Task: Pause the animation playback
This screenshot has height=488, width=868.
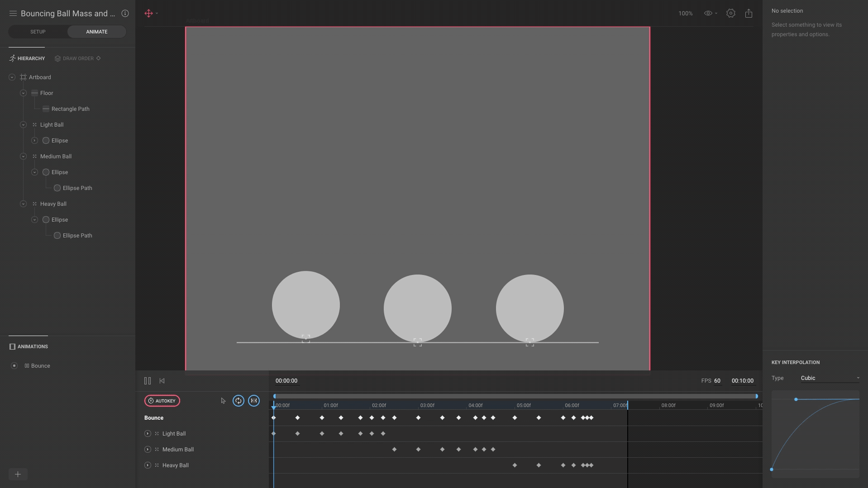Action: [x=148, y=381]
